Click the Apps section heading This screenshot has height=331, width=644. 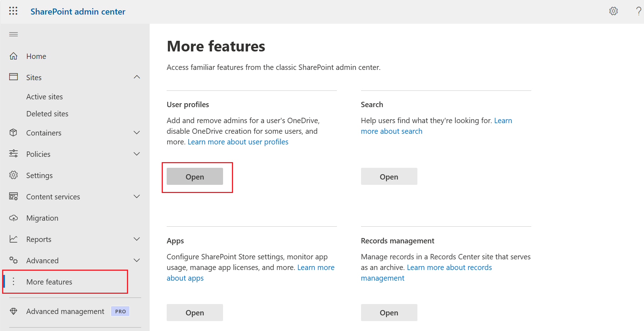click(x=175, y=241)
